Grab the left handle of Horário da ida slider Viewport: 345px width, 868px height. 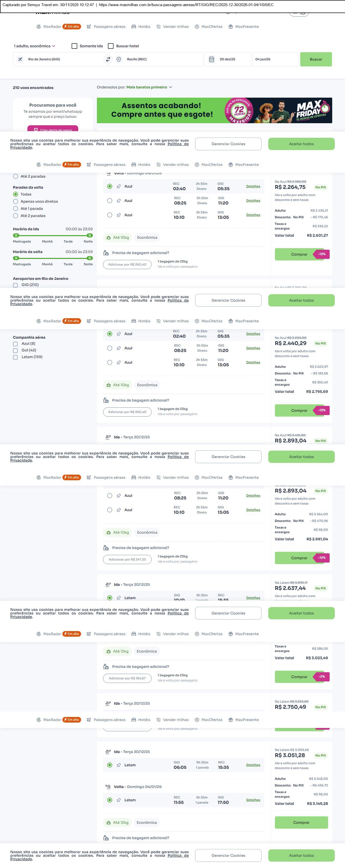click(16, 236)
